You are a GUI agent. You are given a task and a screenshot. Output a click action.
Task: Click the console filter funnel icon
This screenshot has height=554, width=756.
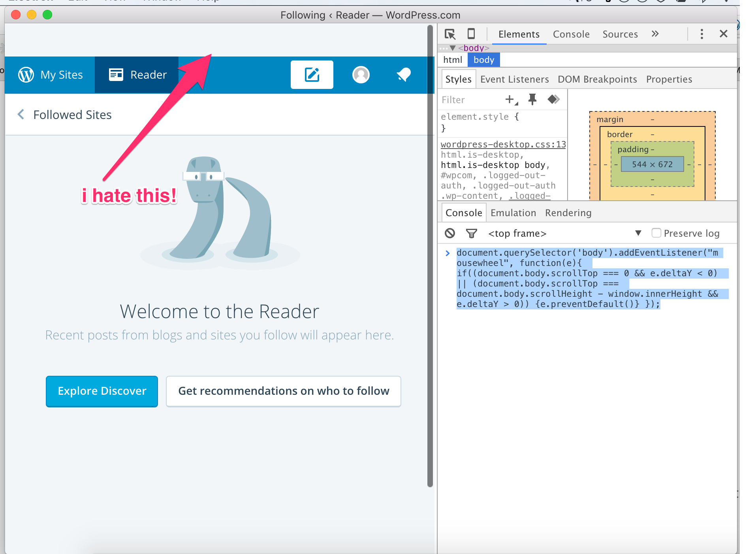pyautogui.click(x=471, y=234)
